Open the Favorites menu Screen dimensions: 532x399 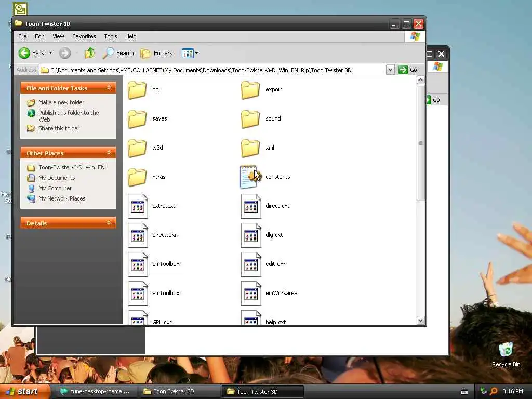coord(84,36)
